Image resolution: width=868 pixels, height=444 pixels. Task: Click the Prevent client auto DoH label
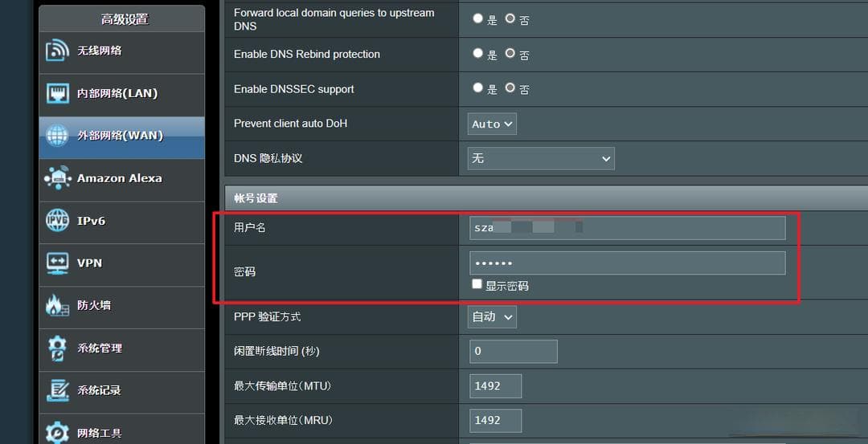pos(291,124)
